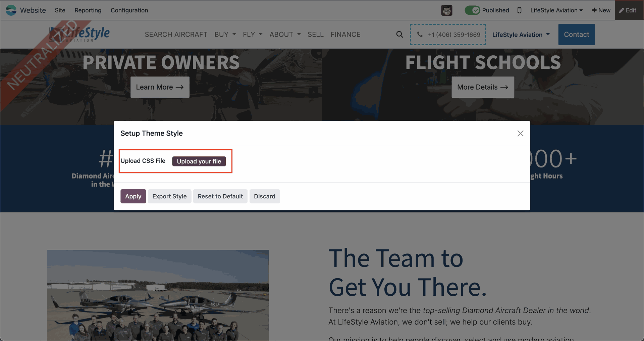Open the user avatar menu
644x341 pixels.
click(x=446, y=10)
